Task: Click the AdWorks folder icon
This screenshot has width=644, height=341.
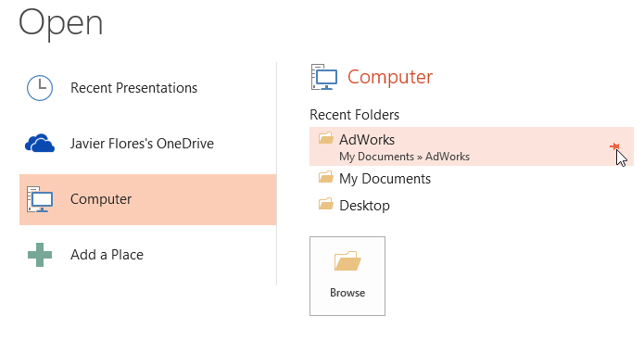Action: point(326,138)
